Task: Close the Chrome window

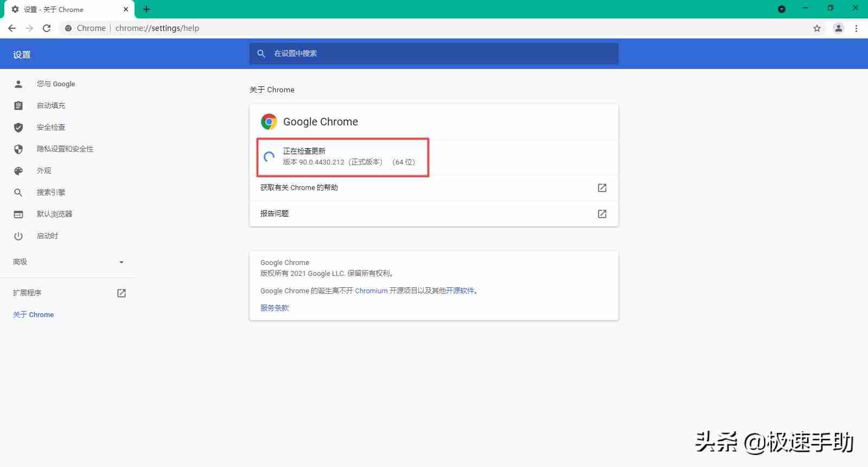Action: (x=856, y=8)
